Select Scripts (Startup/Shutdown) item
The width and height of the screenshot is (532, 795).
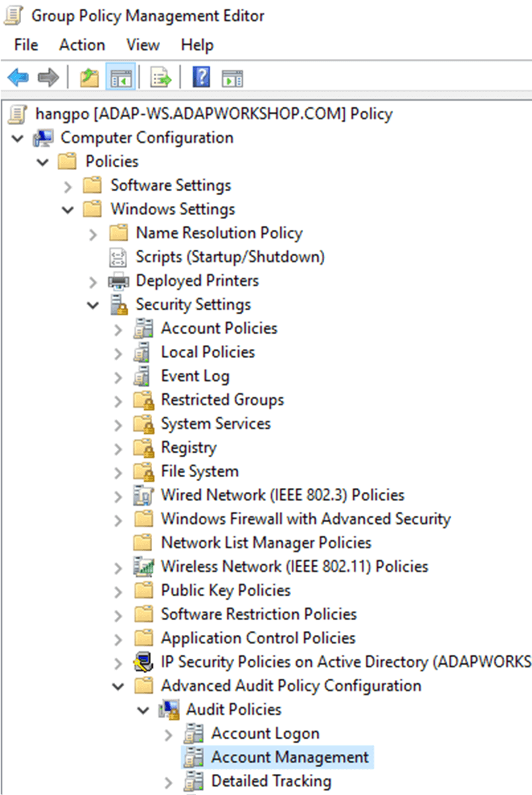tap(230, 257)
